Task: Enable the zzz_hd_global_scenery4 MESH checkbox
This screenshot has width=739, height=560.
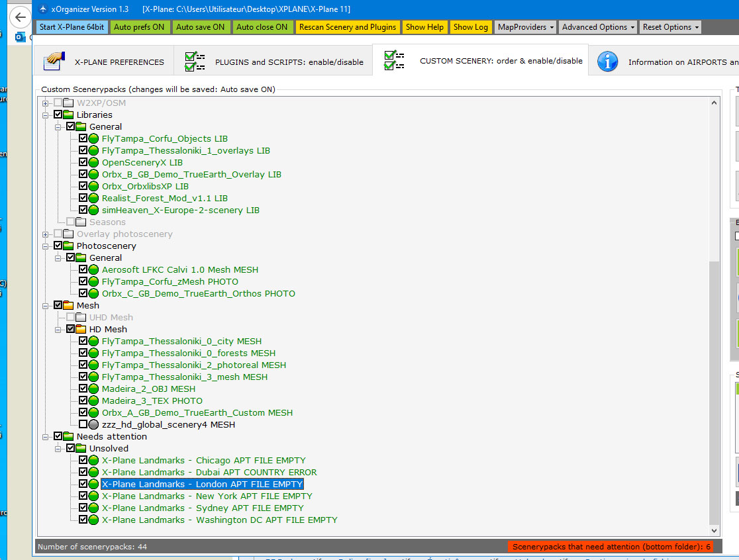Action: tap(83, 424)
